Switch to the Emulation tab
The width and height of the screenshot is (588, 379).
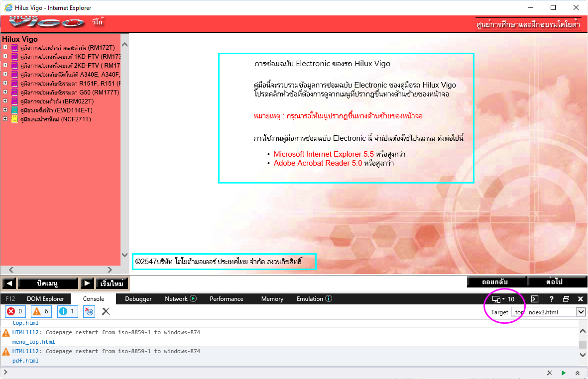pos(314,299)
